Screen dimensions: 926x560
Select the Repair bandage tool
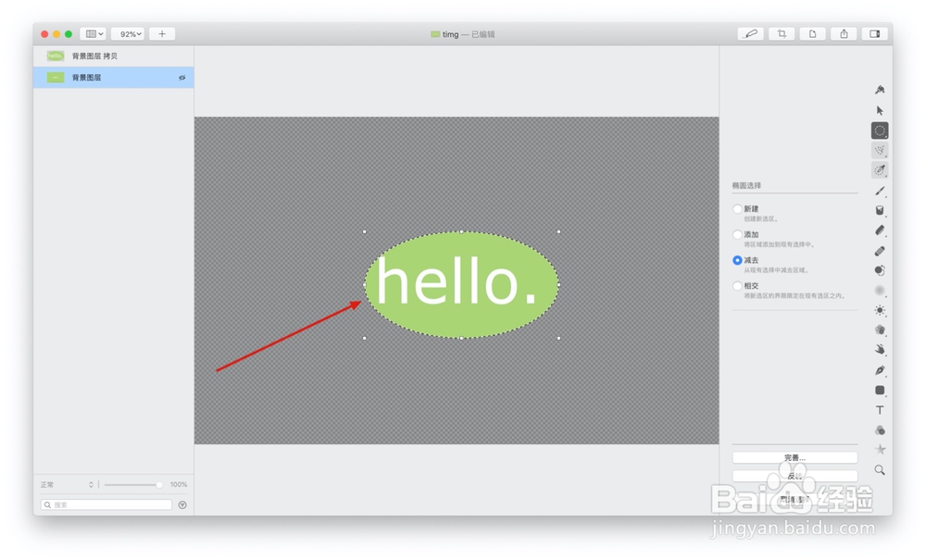tap(880, 251)
